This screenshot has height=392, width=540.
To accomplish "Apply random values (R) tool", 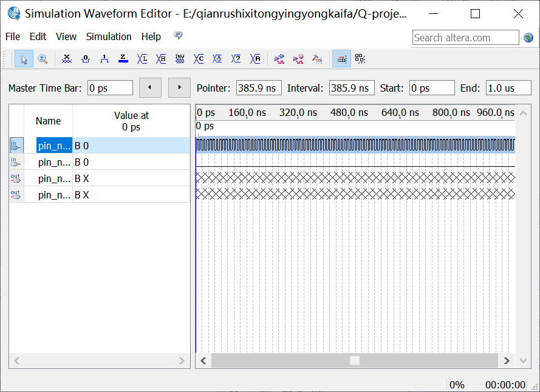I will click(x=255, y=59).
